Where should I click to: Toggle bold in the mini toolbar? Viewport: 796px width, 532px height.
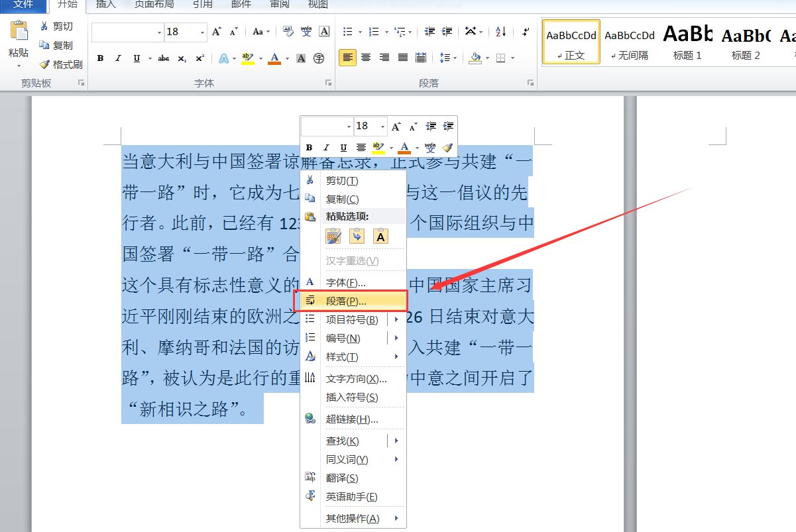click(x=309, y=147)
